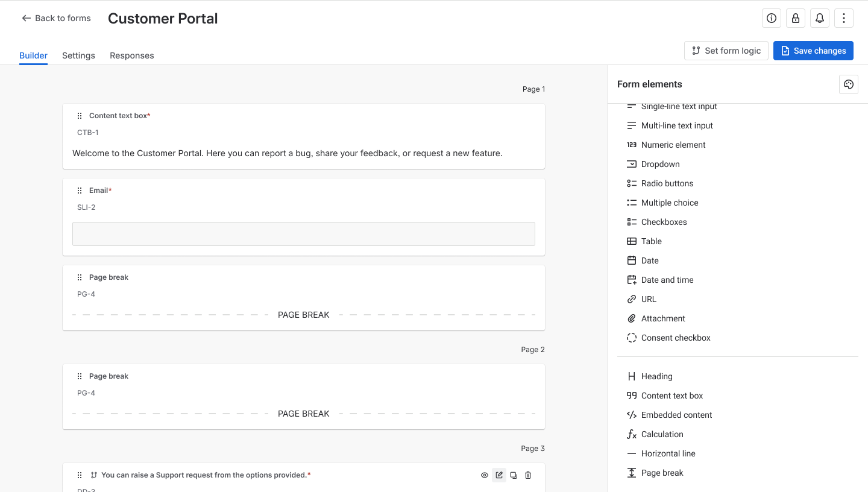Click the Email input field
The image size is (868, 492).
[x=304, y=234]
